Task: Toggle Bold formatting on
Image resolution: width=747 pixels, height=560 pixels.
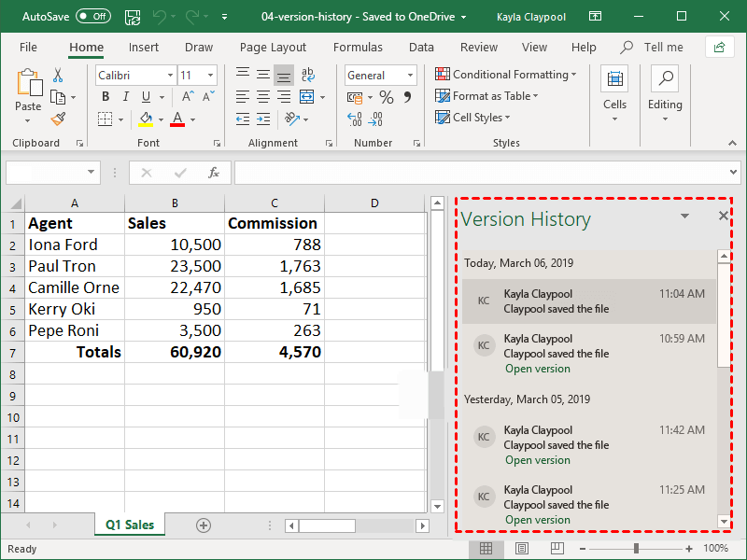Action: pos(106,97)
